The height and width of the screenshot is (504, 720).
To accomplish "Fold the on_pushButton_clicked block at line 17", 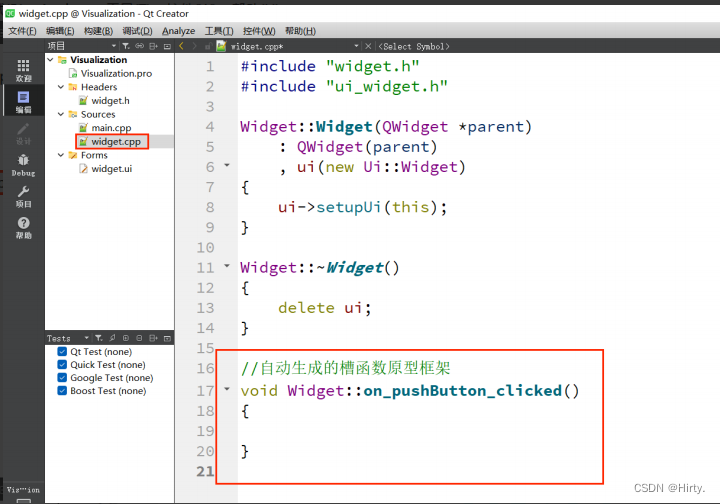I will point(227,389).
